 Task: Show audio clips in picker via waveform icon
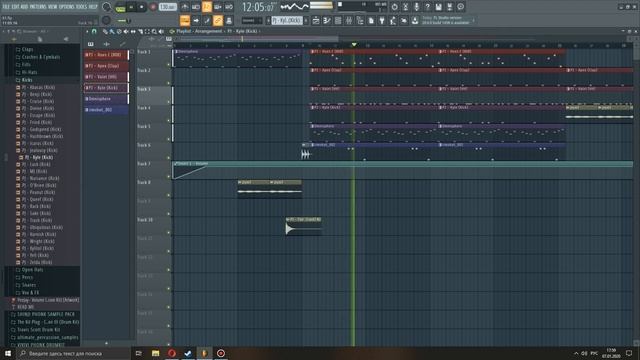[107, 44]
